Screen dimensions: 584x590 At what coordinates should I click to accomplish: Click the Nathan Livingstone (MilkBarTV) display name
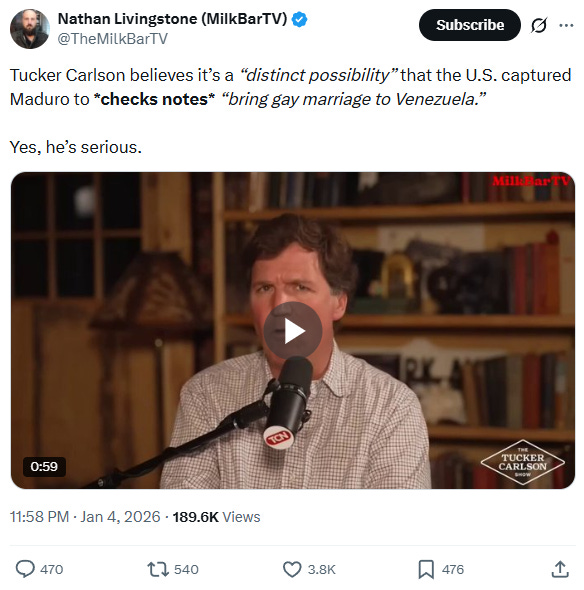[x=172, y=19]
